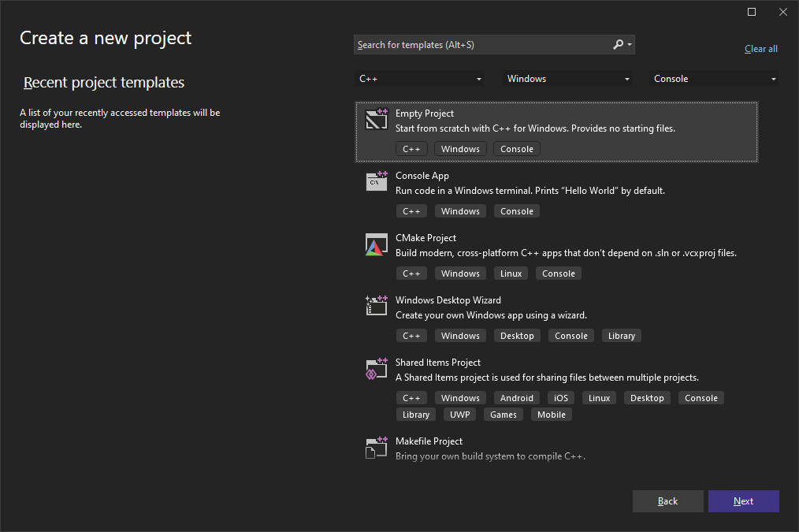Viewport: 799px width, 532px height.
Task: Click the C++ tag under CMake Project
Action: [411, 273]
